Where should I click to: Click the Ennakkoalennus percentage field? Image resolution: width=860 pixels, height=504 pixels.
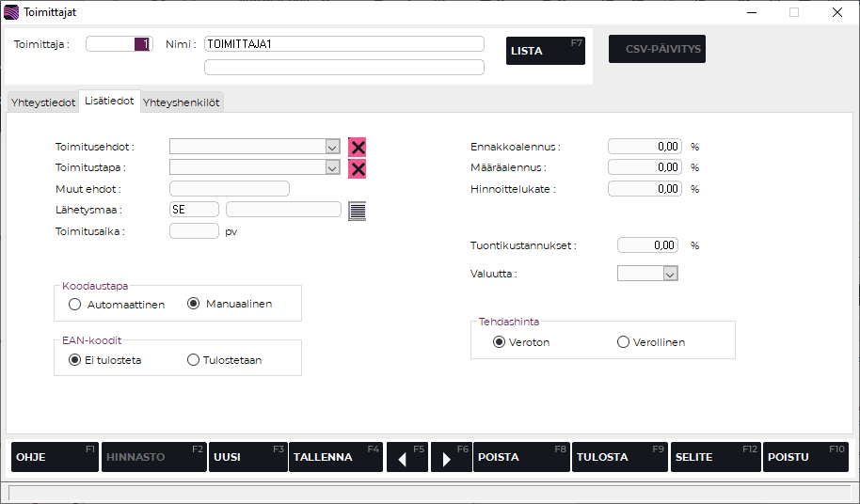pyautogui.click(x=645, y=147)
